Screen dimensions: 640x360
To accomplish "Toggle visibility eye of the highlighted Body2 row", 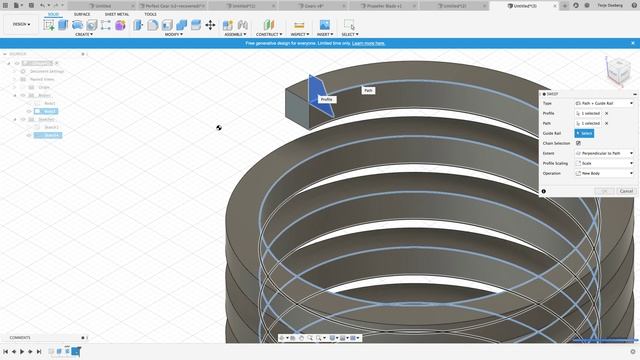I will (x=29, y=111).
